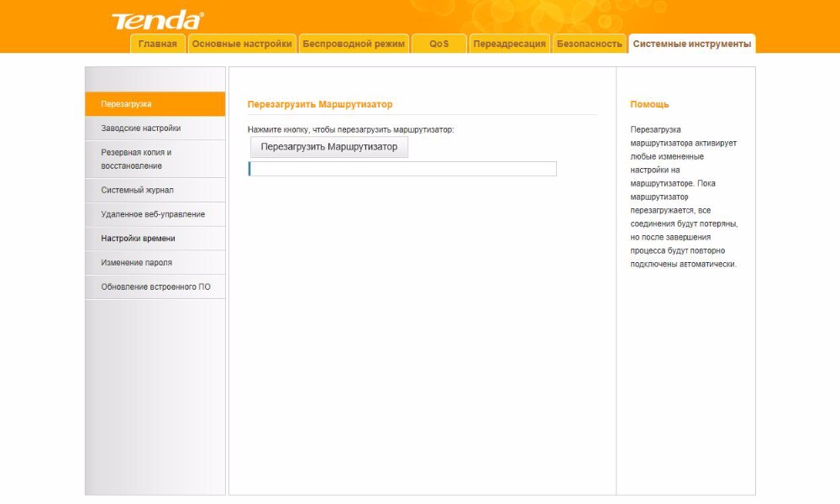The height and width of the screenshot is (504, 840).
Task: Go to Настройки времени
Action: tap(155, 239)
